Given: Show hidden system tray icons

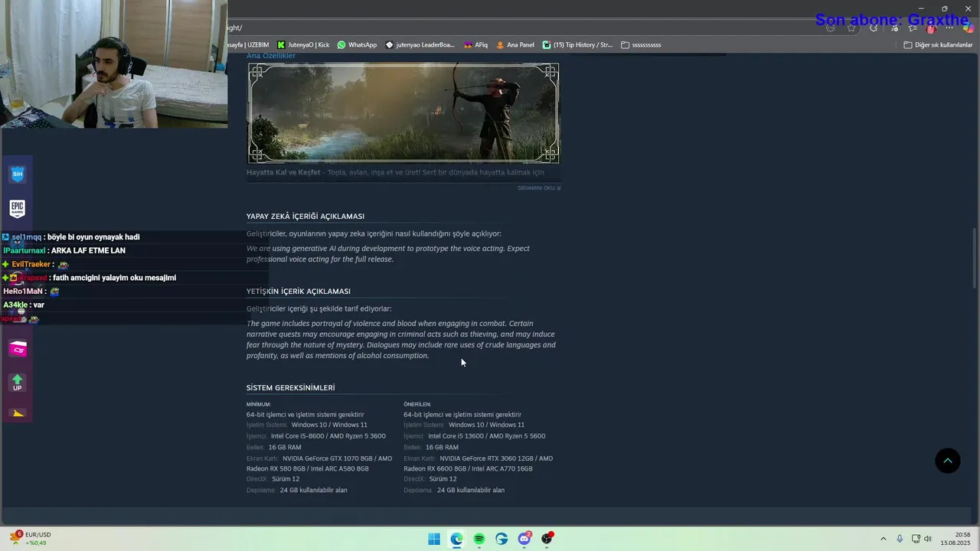Looking at the screenshot, I should (883, 539).
